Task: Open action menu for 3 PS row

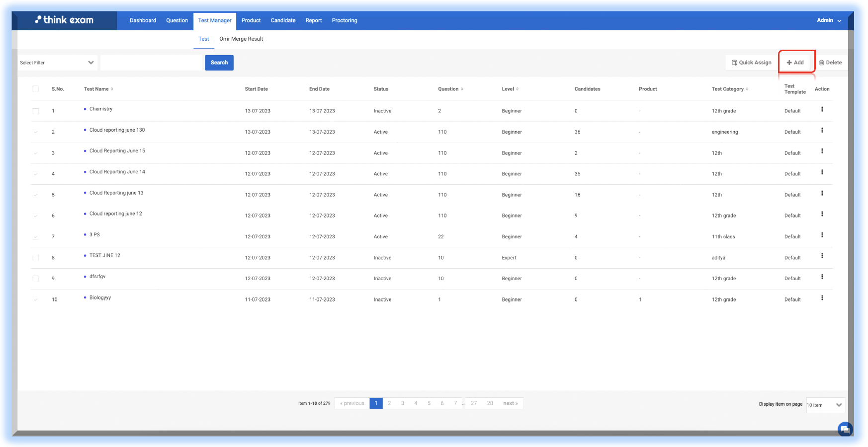Action: 822,235
